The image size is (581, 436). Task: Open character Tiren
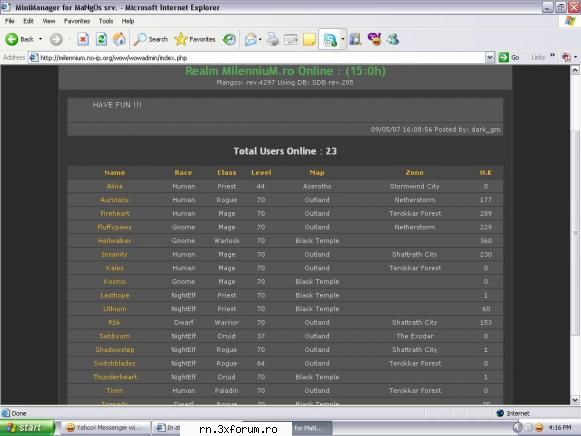click(x=115, y=390)
